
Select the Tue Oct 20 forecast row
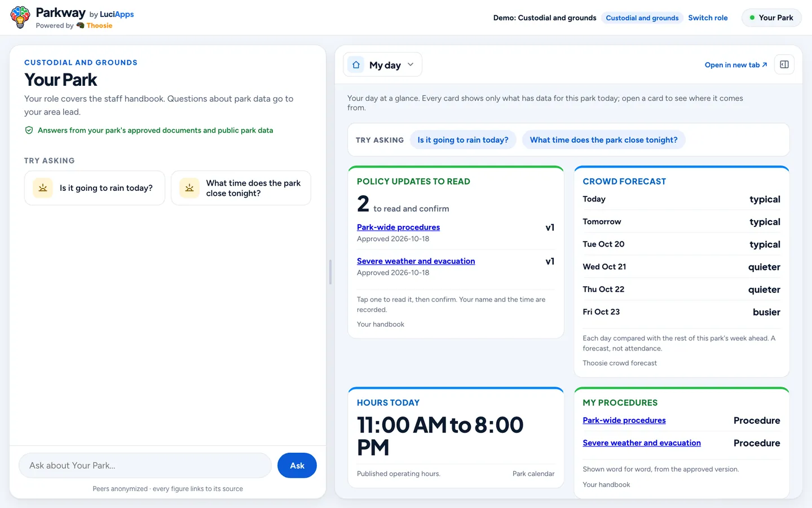[681, 244]
